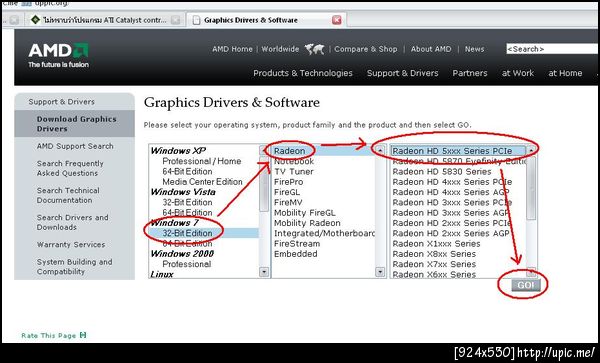Click the AMD logo
This screenshot has height=363, width=600.
coord(59,55)
